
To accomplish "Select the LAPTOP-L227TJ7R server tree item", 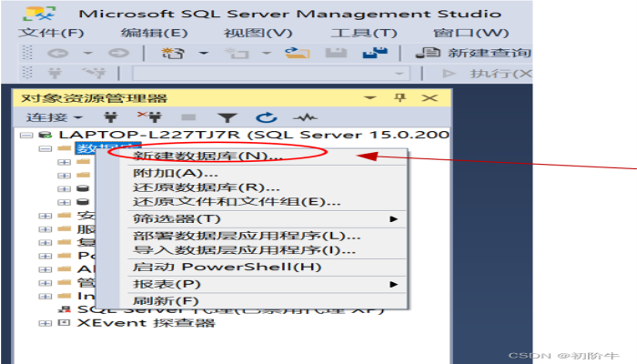I will tap(254, 135).
